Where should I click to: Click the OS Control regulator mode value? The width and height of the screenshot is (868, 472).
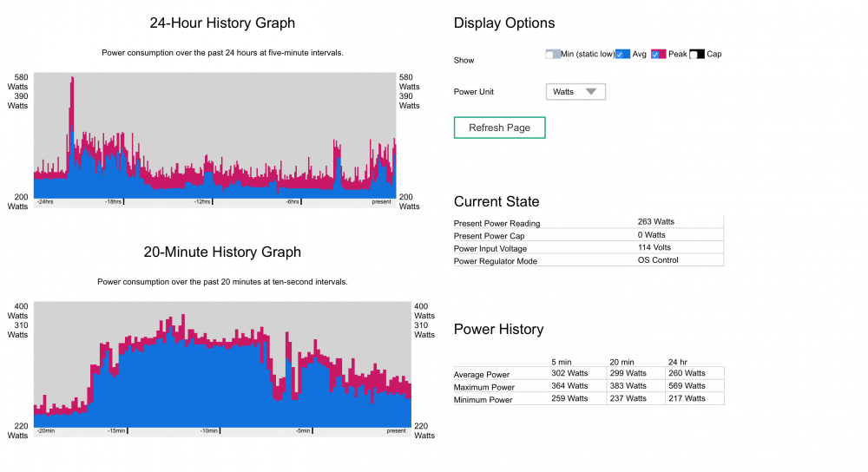[x=658, y=260]
